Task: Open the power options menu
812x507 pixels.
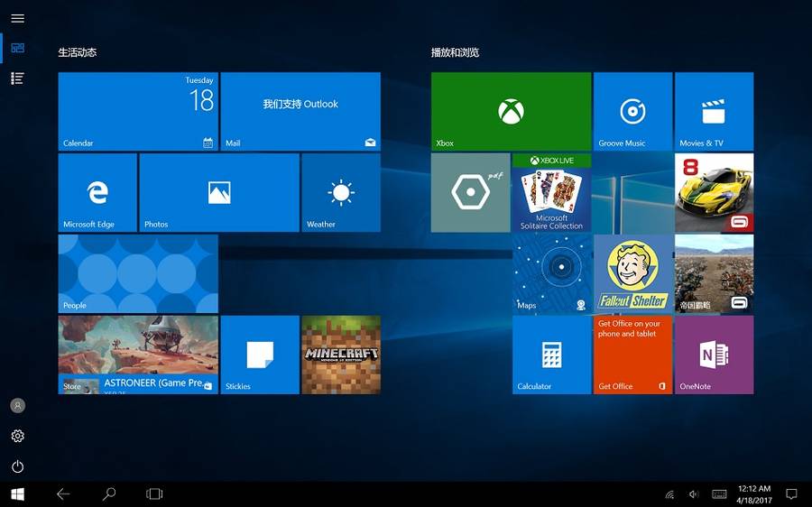Action: tap(17, 466)
